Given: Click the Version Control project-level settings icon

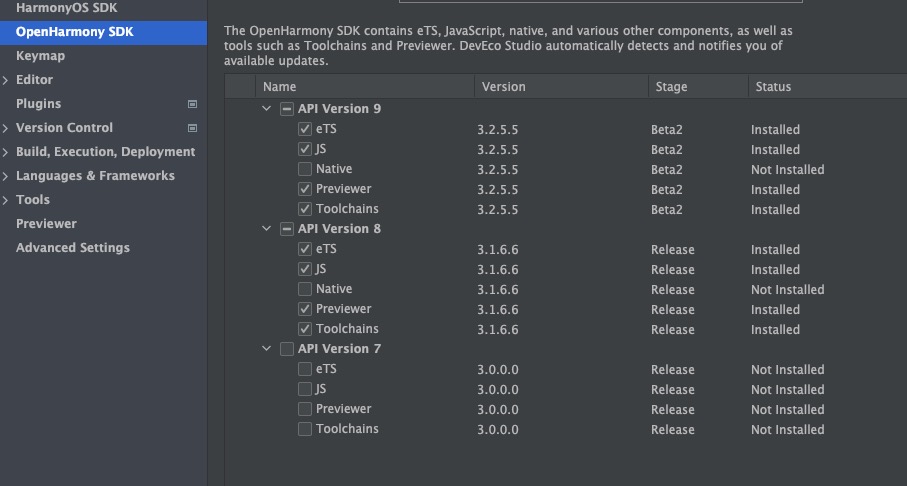Looking at the screenshot, I should point(193,128).
